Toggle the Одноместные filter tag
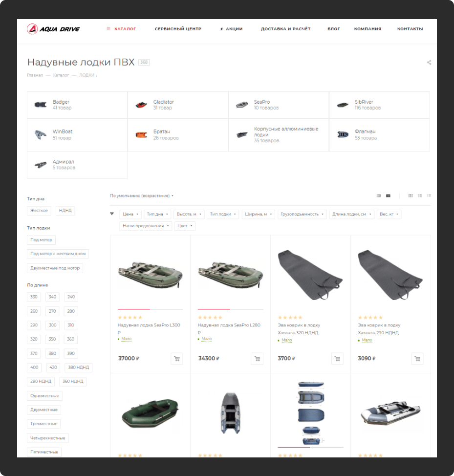 click(44, 396)
